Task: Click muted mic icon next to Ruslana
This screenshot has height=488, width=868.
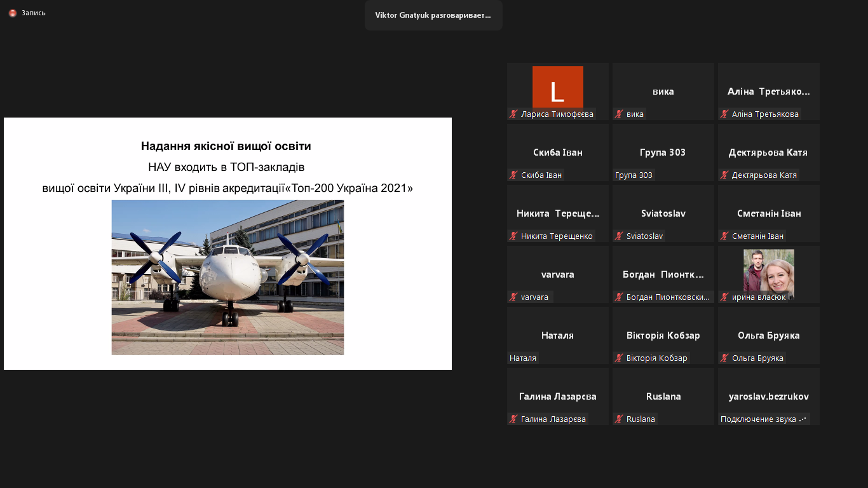Action: tap(619, 419)
